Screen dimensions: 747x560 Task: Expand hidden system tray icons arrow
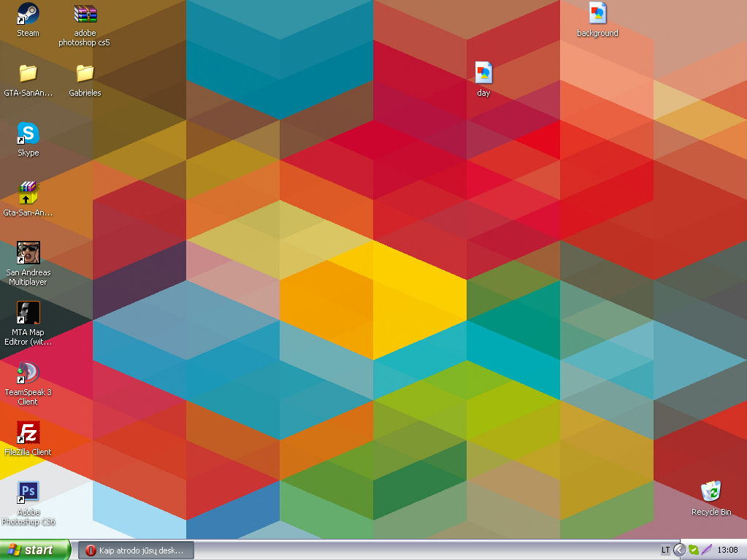click(680, 551)
